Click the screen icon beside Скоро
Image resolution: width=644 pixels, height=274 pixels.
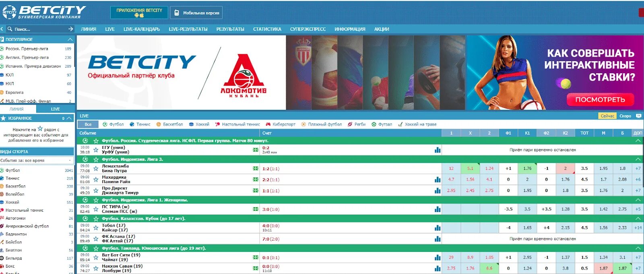[638, 116]
